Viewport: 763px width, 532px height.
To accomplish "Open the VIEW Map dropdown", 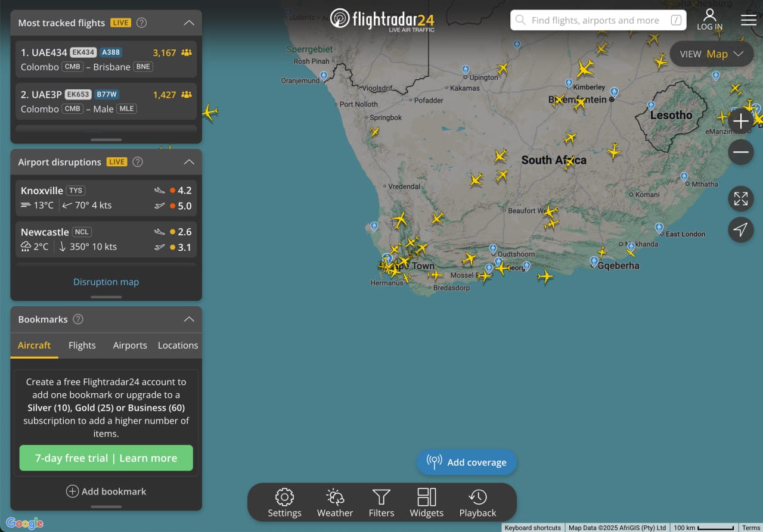I will (x=711, y=54).
